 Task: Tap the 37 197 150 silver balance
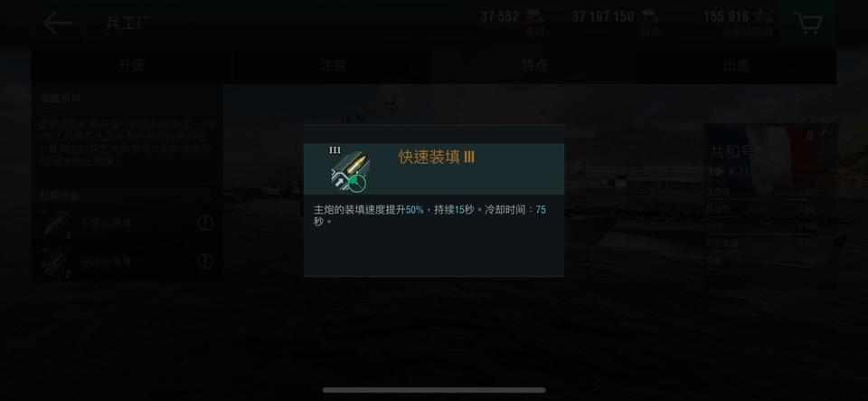[603, 16]
